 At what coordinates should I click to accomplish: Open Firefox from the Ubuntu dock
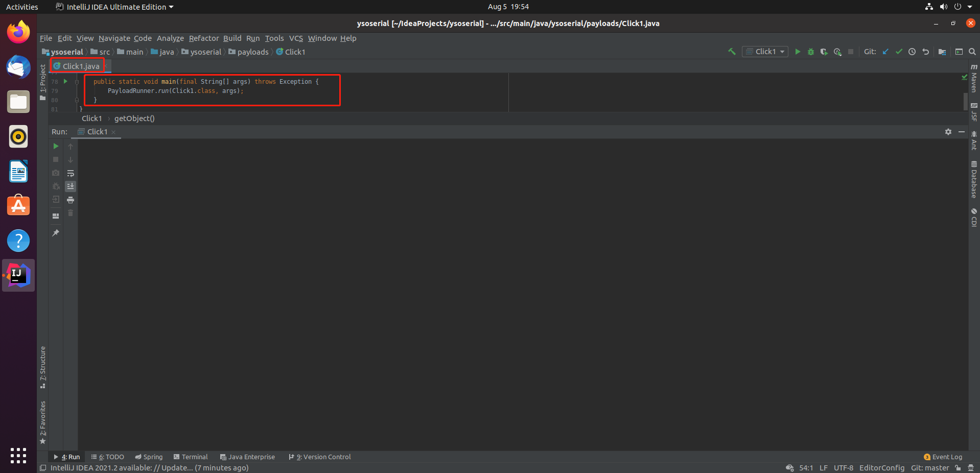[x=18, y=32]
